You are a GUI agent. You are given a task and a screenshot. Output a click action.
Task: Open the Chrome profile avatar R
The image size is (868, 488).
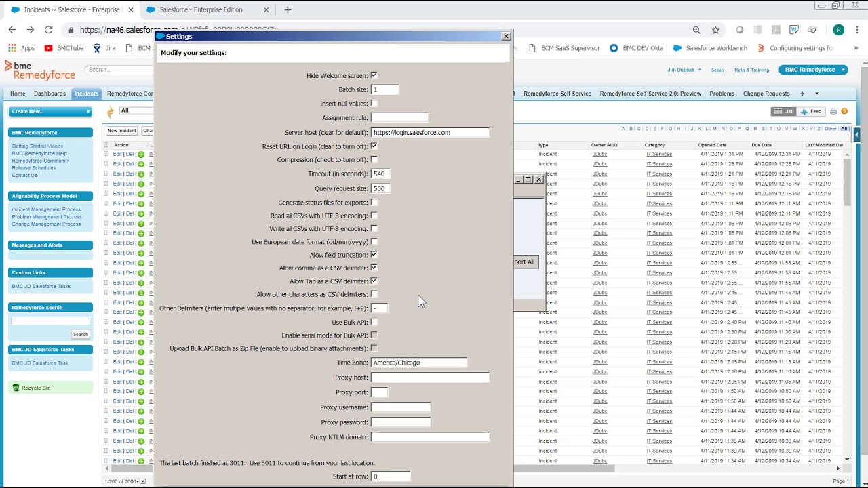click(839, 30)
